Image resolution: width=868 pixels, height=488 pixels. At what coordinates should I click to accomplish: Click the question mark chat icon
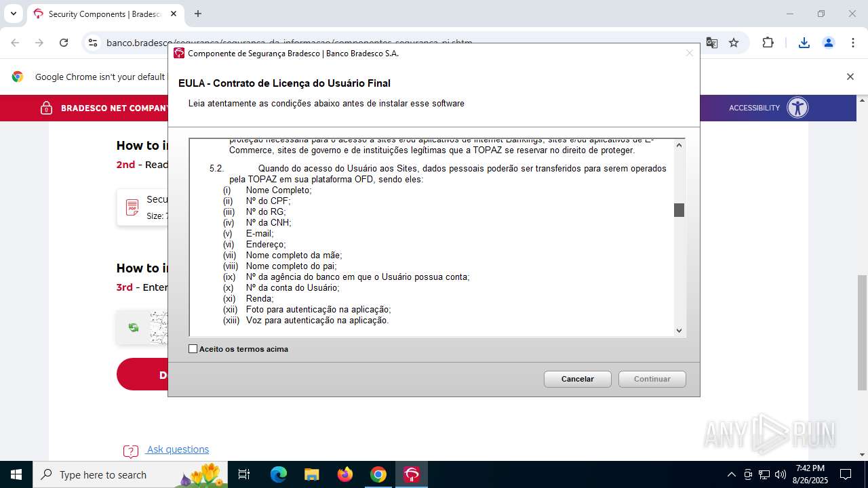coord(130,451)
